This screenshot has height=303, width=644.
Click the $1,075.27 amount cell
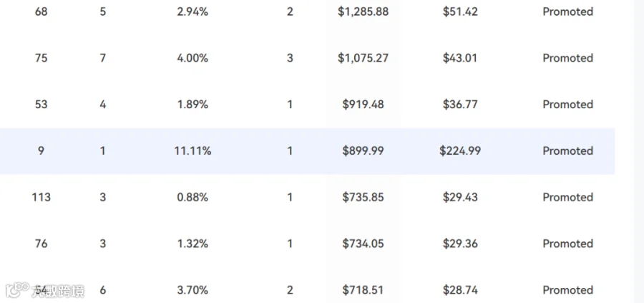pyautogui.click(x=363, y=58)
